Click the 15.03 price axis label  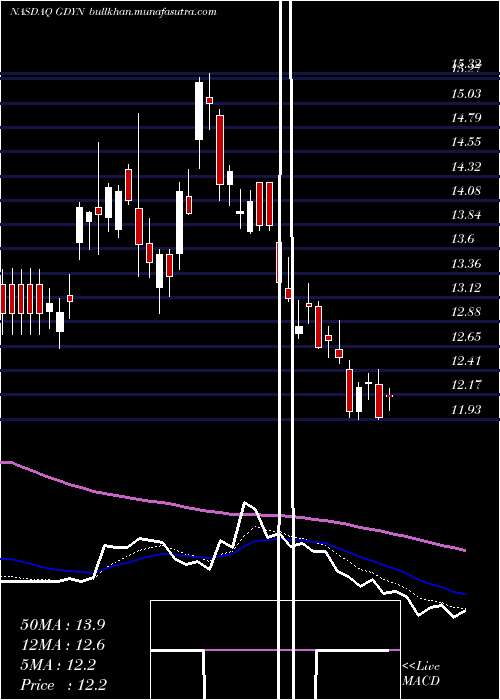(466, 94)
